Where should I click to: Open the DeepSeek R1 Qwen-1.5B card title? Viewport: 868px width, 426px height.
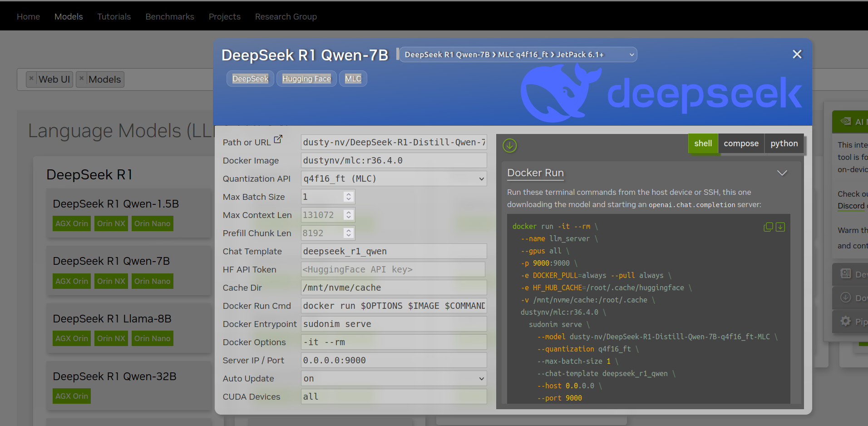click(116, 204)
